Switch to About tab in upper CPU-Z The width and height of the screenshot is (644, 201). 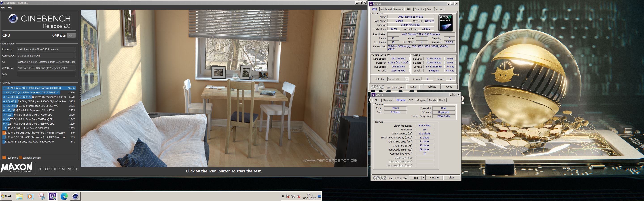pos(439,9)
